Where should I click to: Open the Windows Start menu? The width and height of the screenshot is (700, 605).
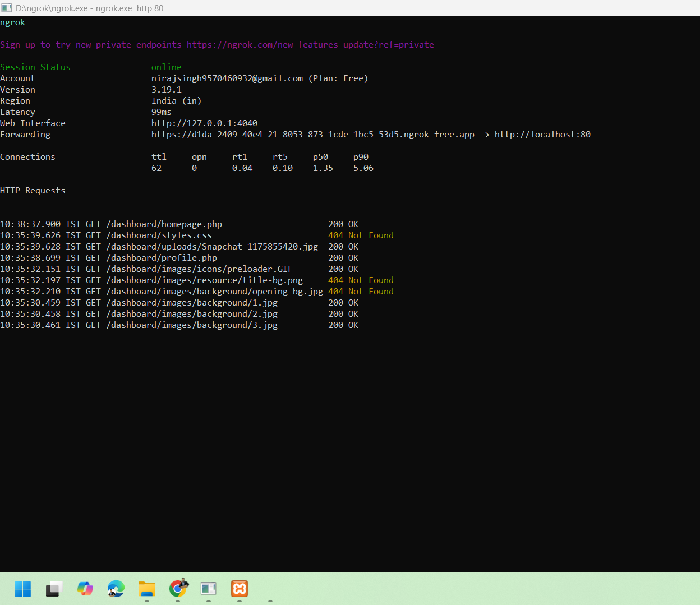point(23,589)
